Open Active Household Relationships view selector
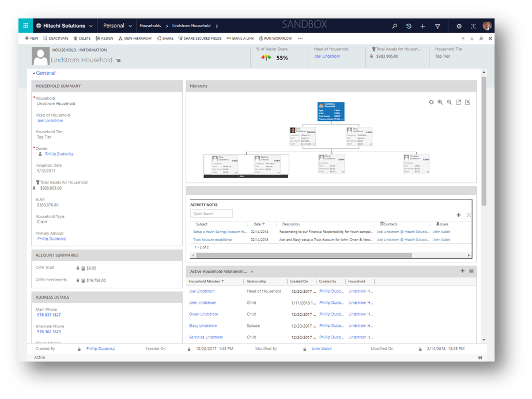This screenshot has width=532, height=399. 252,271
